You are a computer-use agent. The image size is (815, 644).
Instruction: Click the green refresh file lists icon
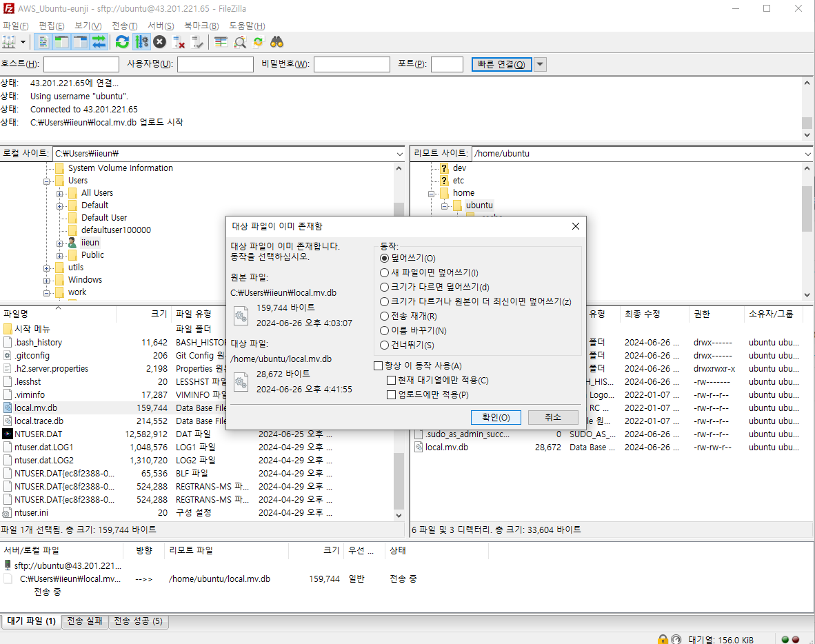[122, 42]
